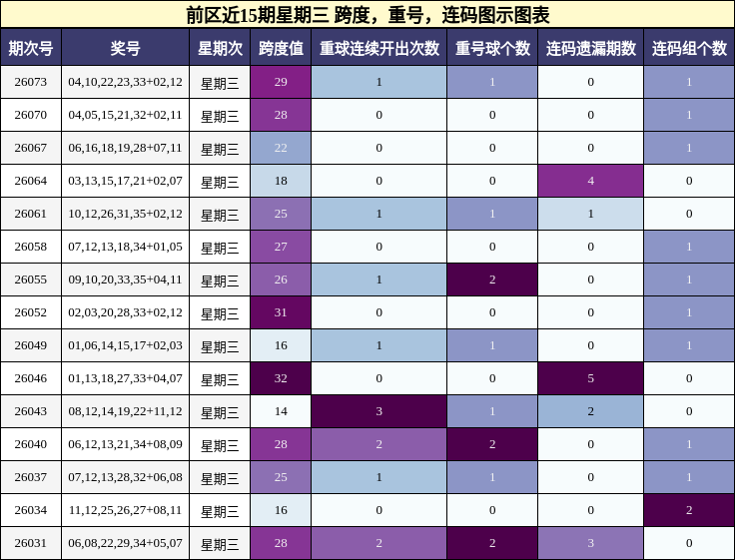
Task: Click span value 29 in row 26073
Action: point(281,82)
